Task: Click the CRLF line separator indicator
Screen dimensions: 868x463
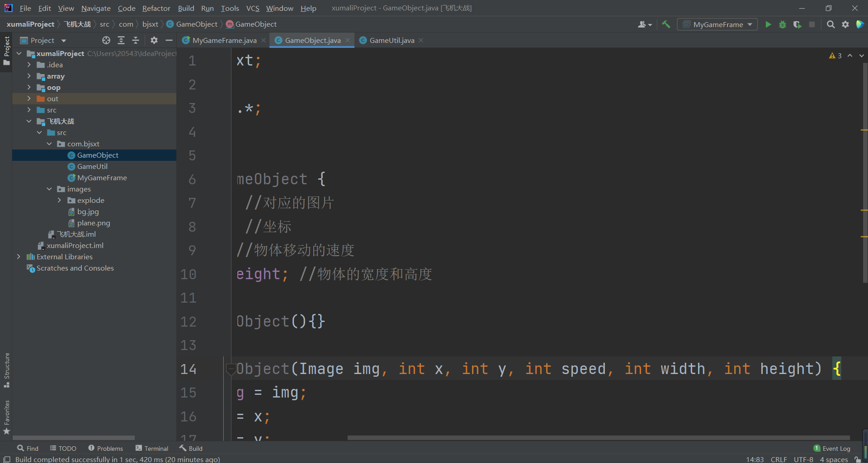Action: 778,459
